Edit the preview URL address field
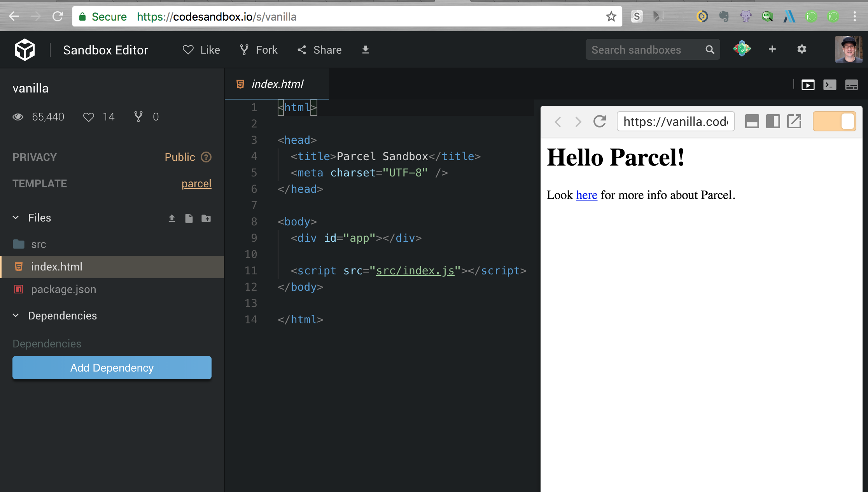The image size is (868, 492). pos(676,122)
